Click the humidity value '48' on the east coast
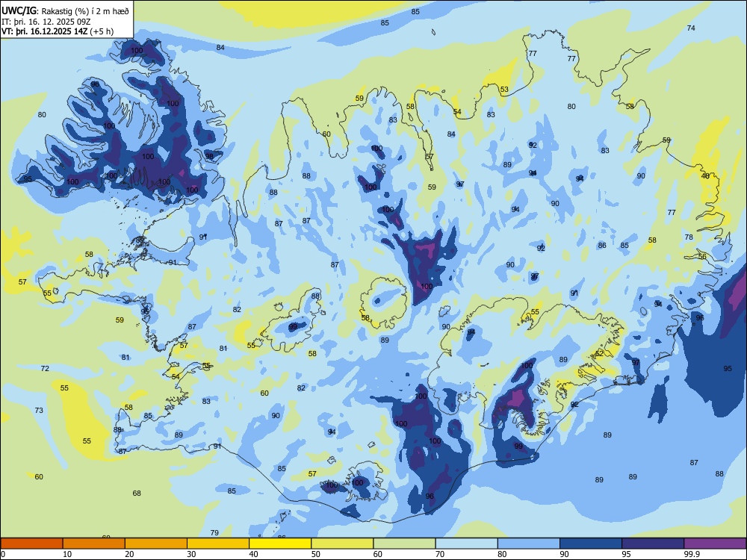 click(706, 175)
